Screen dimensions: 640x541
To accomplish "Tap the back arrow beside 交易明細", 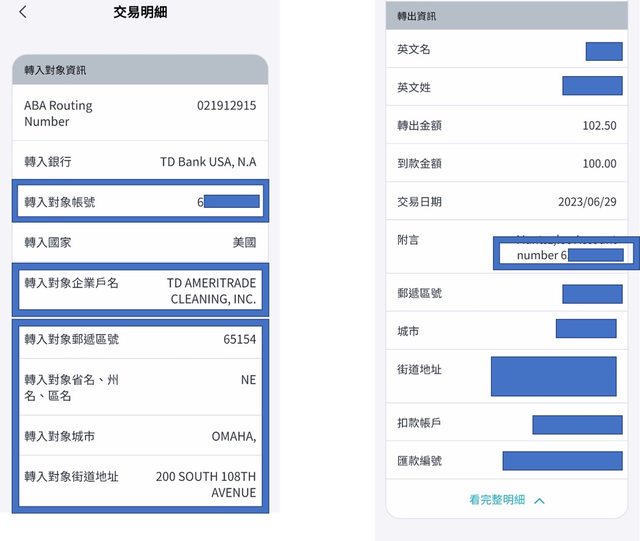I will [x=23, y=13].
